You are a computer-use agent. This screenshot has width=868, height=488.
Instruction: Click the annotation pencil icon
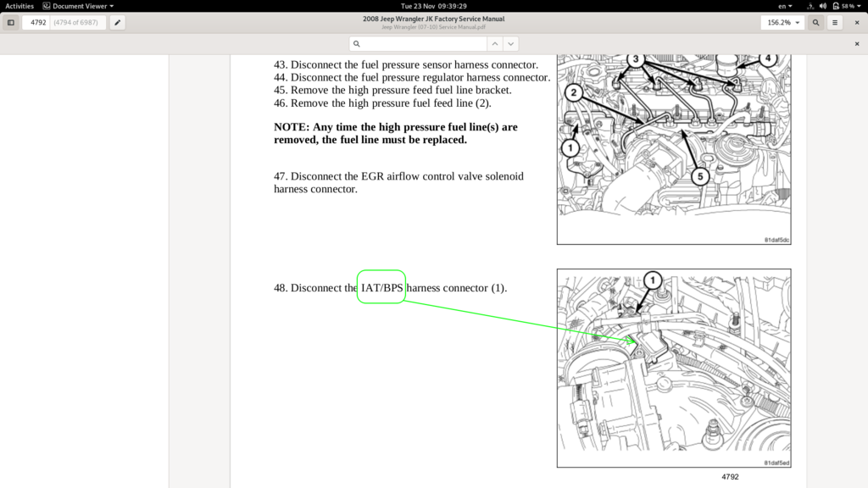[117, 23]
